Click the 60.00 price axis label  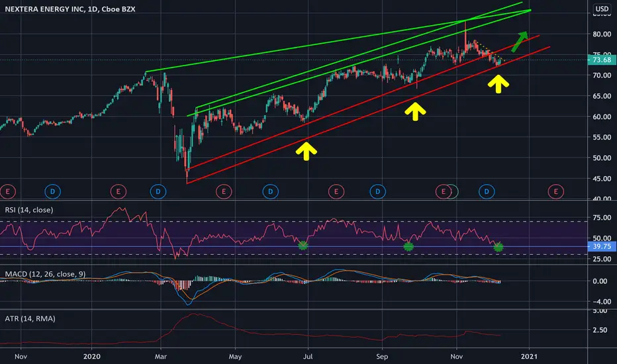[602, 116]
